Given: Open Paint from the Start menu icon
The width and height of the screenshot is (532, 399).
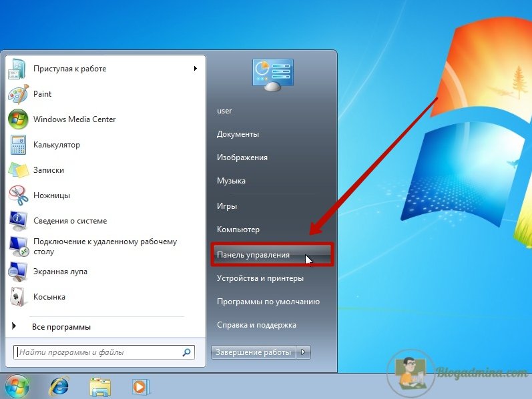Looking at the screenshot, I should (18, 94).
